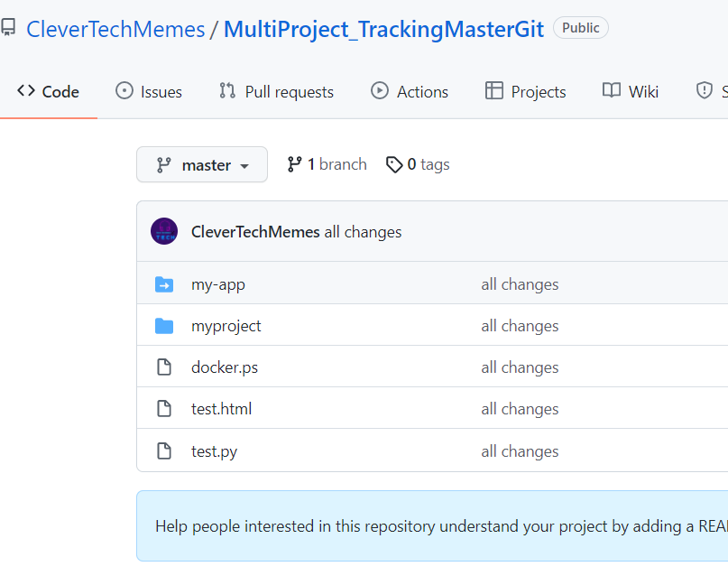Open the Wiki tab
The height and width of the screenshot is (585, 728).
pos(631,91)
